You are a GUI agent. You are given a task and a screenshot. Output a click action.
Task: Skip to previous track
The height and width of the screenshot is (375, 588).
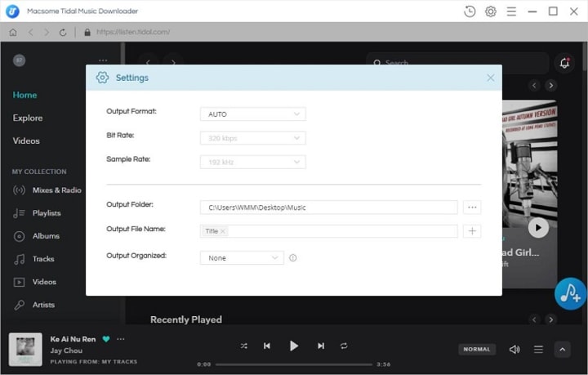[266, 346]
